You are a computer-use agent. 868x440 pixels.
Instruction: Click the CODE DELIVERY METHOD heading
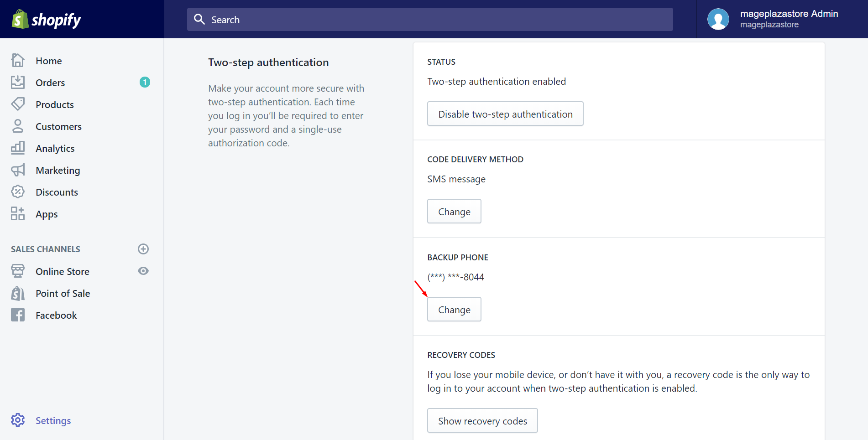click(x=475, y=159)
